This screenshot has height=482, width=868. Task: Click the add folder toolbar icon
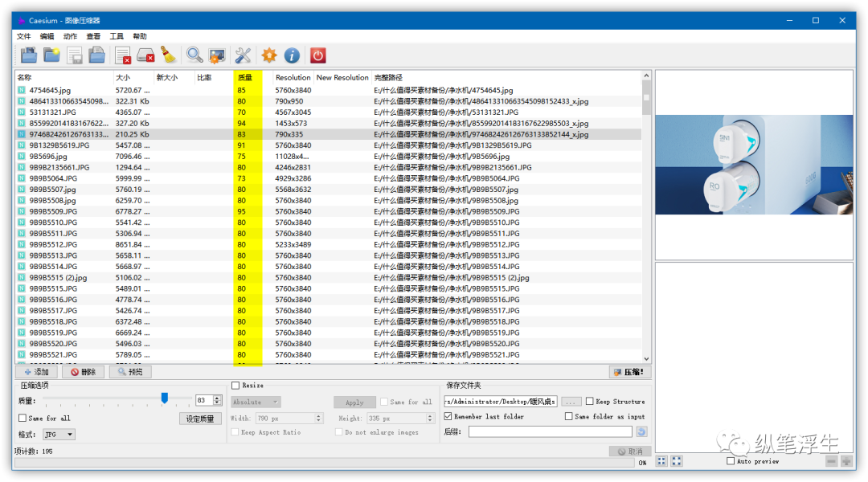click(52, 55)
